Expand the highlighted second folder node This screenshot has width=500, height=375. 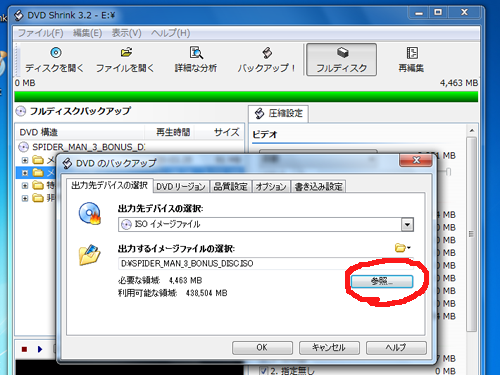[25, 173]
